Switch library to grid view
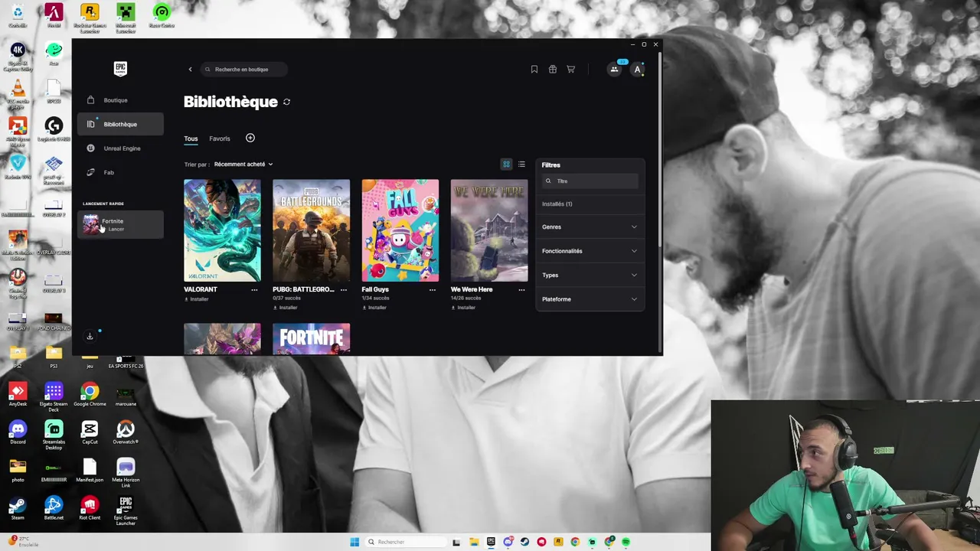This screenshot has height=551, width=980. 506,165
